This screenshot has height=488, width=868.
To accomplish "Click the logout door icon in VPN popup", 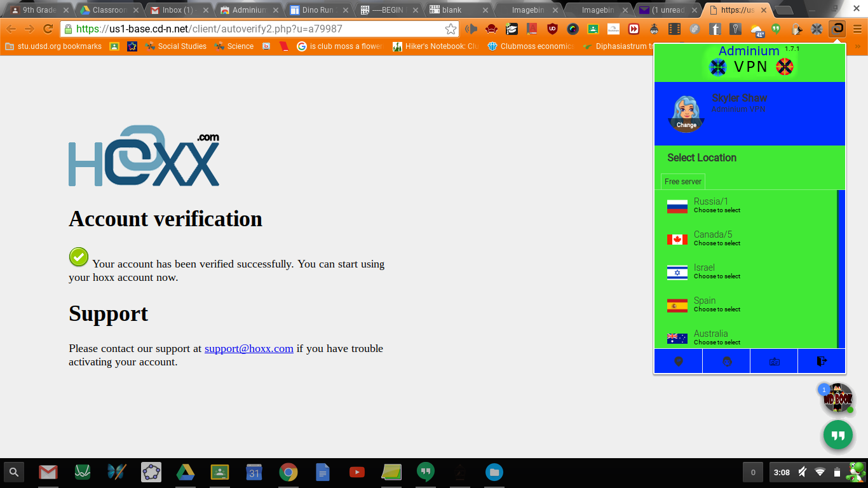I will pyautogui.click(x=822, y=361).
